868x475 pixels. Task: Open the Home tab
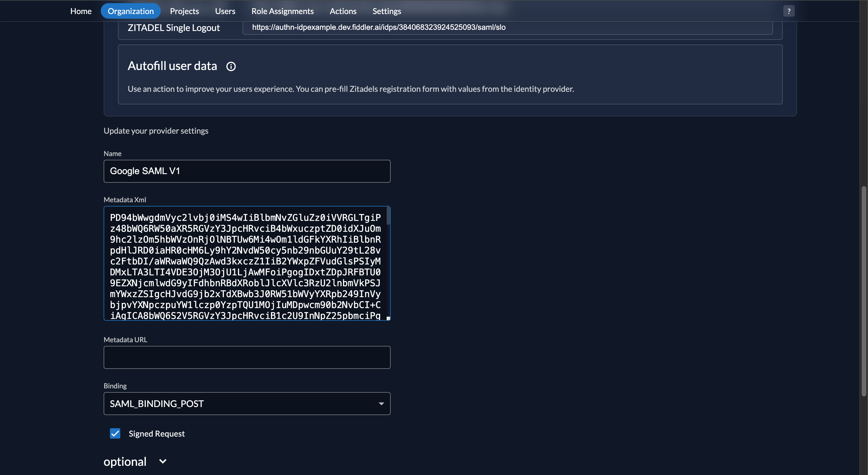tap(81, 11)
